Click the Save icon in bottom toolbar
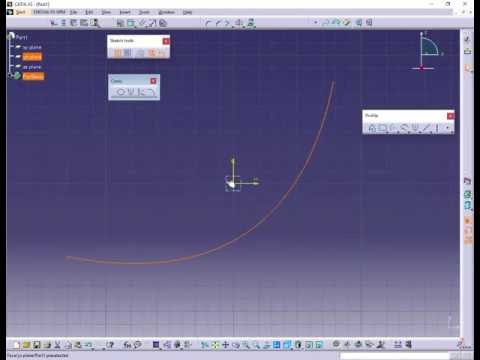This screenshot has height=360, width=480. [37, 345]
